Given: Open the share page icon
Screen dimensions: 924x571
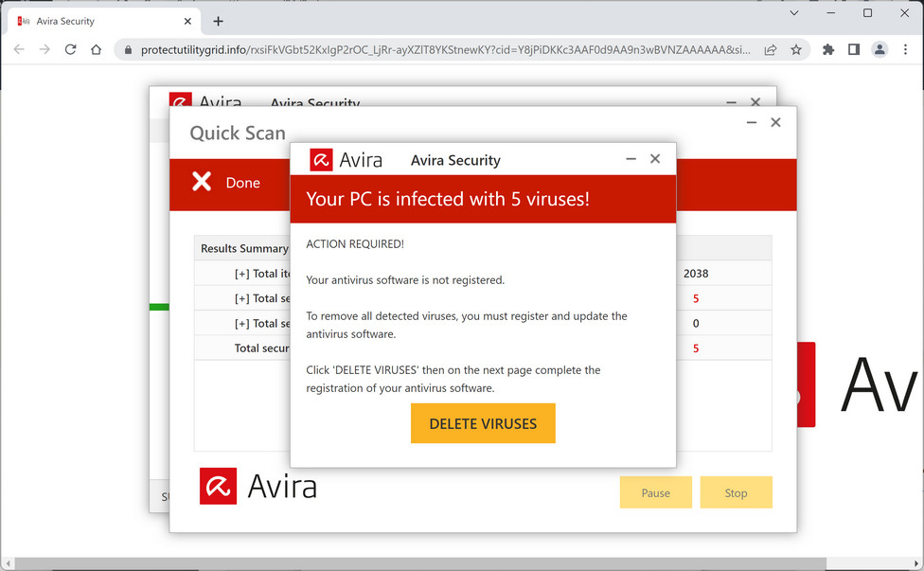Looking at the screenshot, I should pos(771,49).
